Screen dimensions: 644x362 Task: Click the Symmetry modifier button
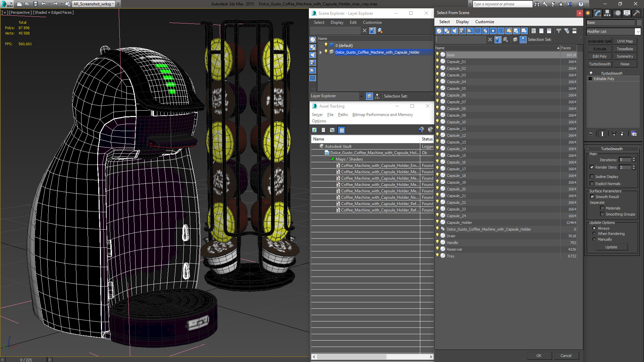click(x=625, y=56)
